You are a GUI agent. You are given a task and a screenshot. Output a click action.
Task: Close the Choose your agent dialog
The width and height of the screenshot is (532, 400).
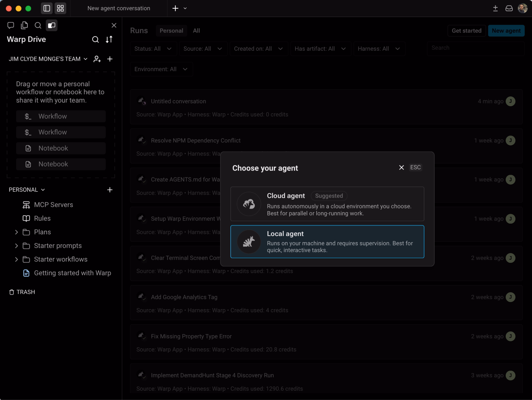pos(401,168)
